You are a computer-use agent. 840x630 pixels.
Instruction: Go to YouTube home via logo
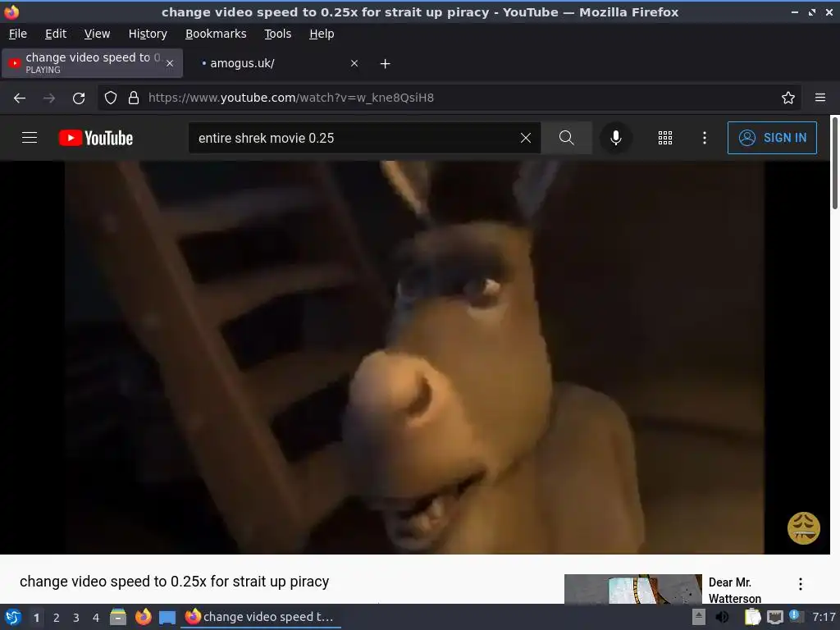[96, 138]
